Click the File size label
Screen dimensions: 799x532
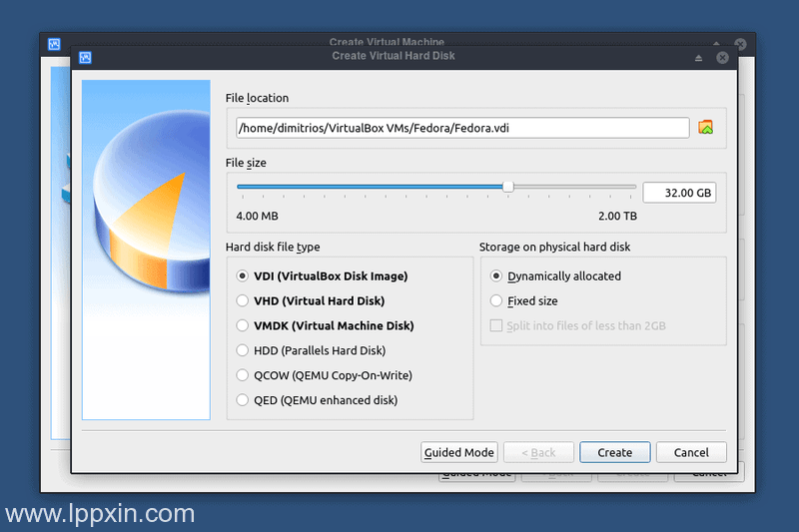coord(246,163)
